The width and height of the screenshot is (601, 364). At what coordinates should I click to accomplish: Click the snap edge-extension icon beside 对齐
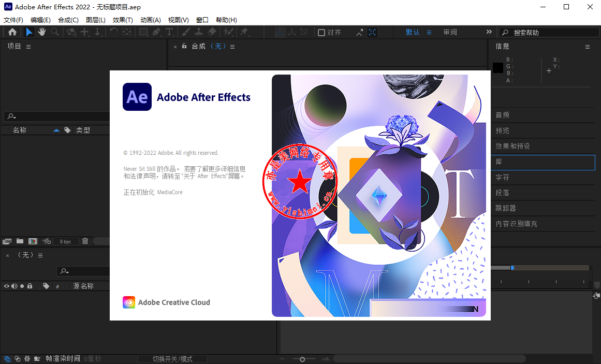[360, 33]
